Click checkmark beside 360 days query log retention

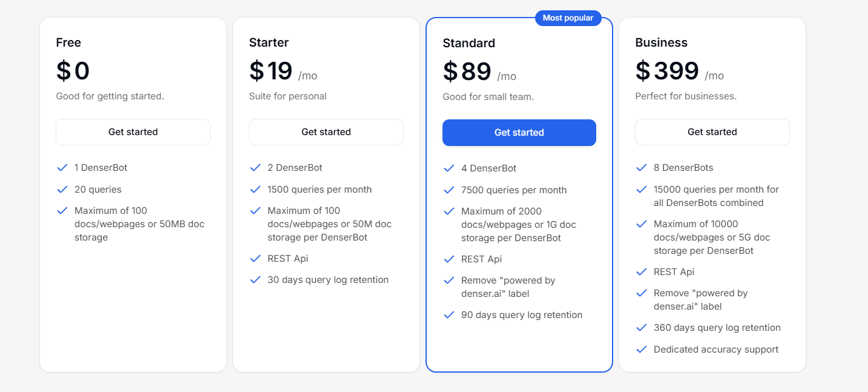[x=642, y=328]
